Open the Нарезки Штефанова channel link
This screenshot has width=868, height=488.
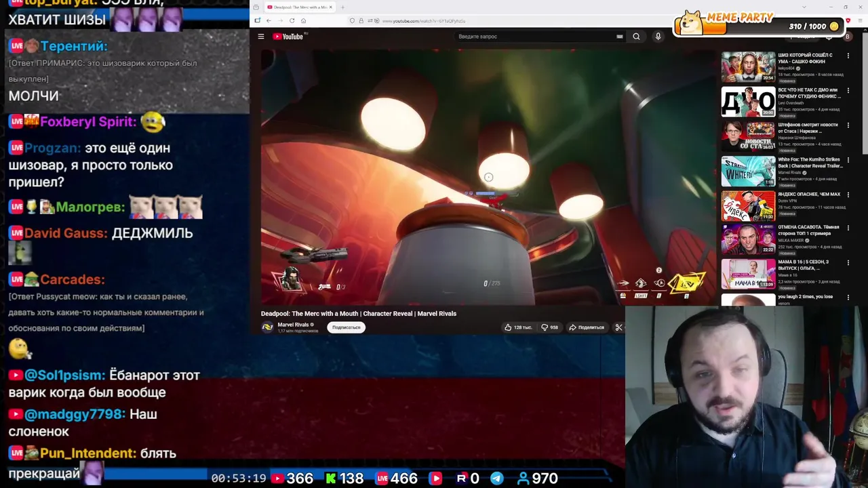(797, 138)
